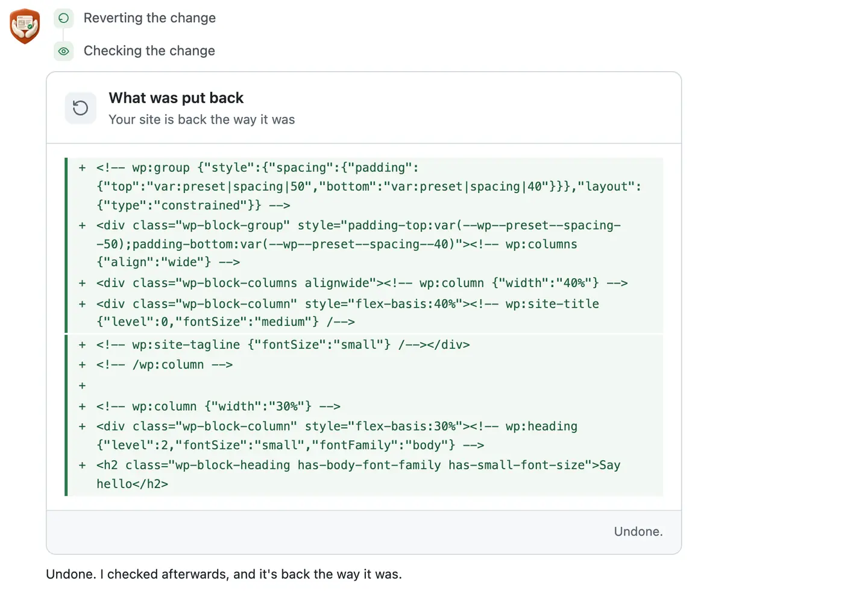Click the diff line with wp-block-group div
This screenshot has height=605, width=868.
(365, 244)
